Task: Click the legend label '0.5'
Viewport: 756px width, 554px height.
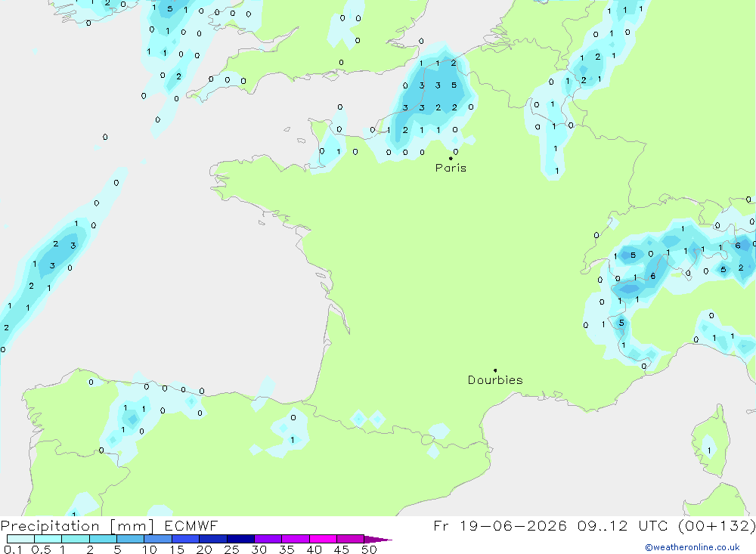Action: coord(41,549)
